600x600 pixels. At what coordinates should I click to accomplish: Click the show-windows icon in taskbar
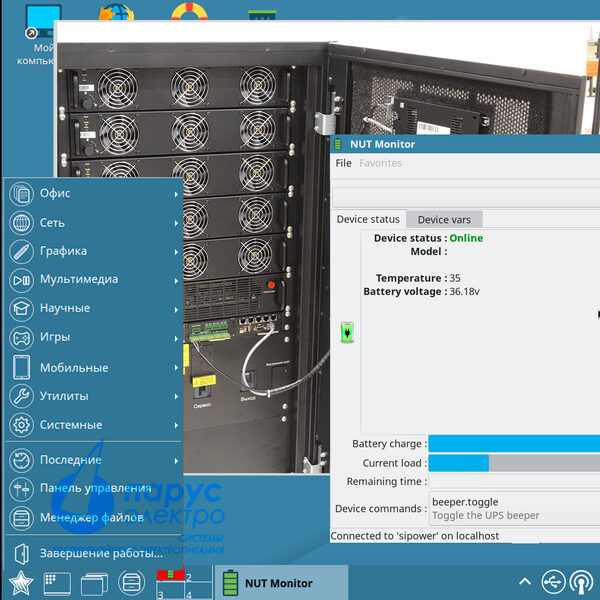tap(93, 583)
